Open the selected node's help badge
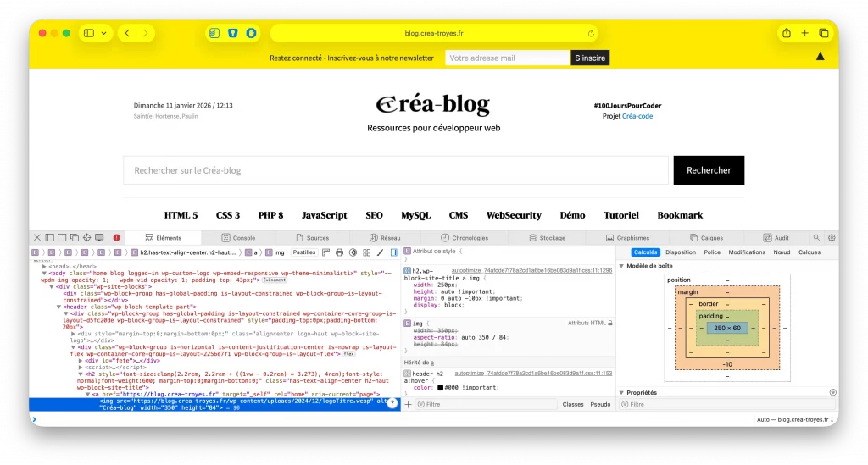This screenshot has width=868, height=465. tap(392, 403)
